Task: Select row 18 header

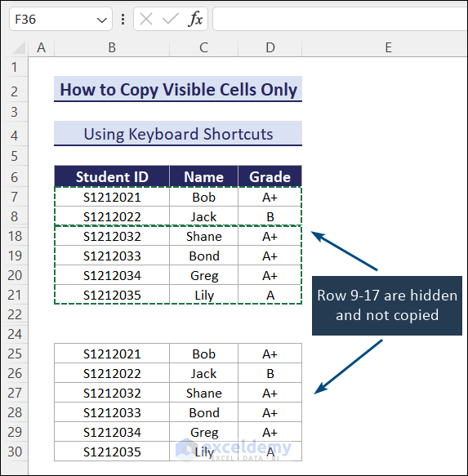Action: [x=14, y=236]
